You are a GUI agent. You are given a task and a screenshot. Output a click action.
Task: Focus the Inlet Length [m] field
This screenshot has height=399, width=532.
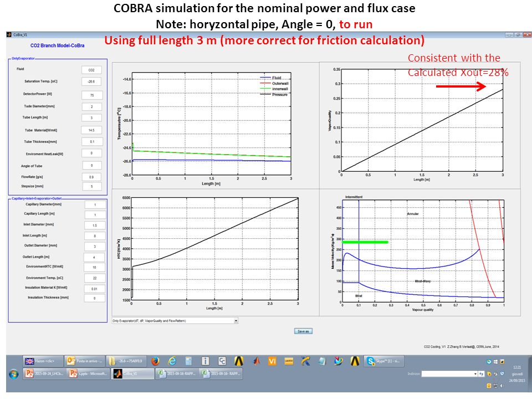(95, 236)
